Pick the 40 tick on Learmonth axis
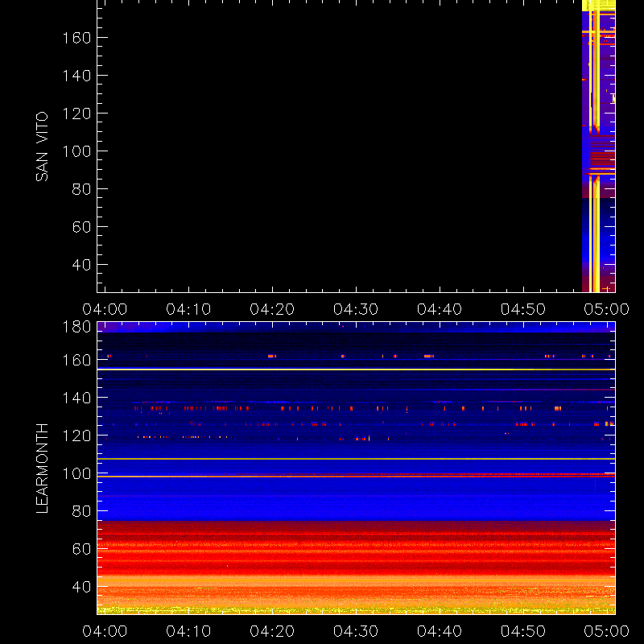Screen dimensions: 644x644 (x=81, y=587)
